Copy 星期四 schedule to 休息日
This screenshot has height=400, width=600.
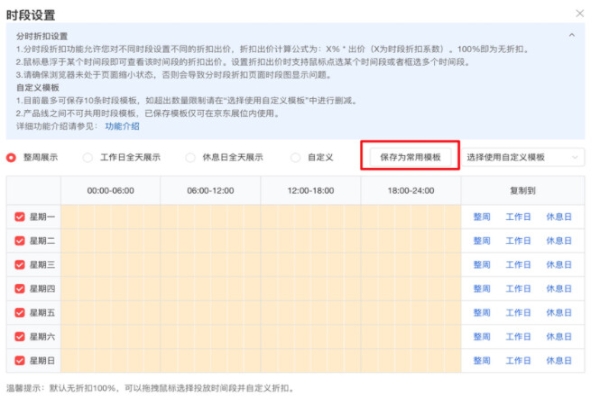pyautogui.click(x=559, y=289)
